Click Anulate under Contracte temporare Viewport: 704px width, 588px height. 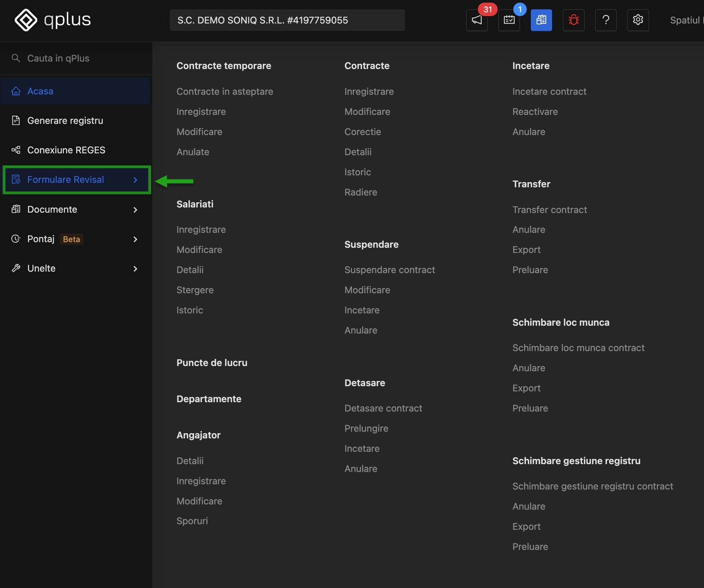[x=193, y=152]
